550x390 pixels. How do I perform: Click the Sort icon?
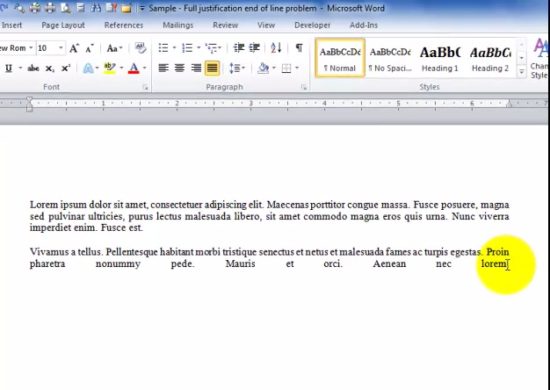276,48
